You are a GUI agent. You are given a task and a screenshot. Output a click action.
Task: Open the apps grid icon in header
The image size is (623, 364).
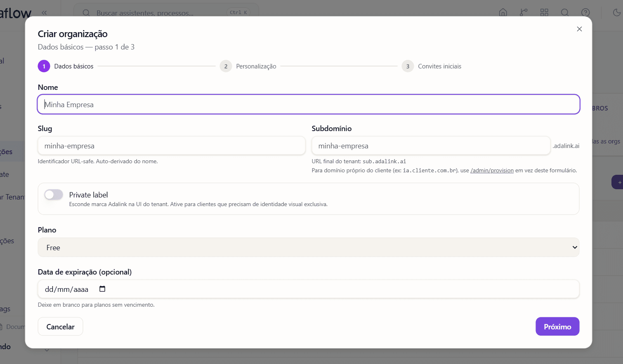[544, 12]
